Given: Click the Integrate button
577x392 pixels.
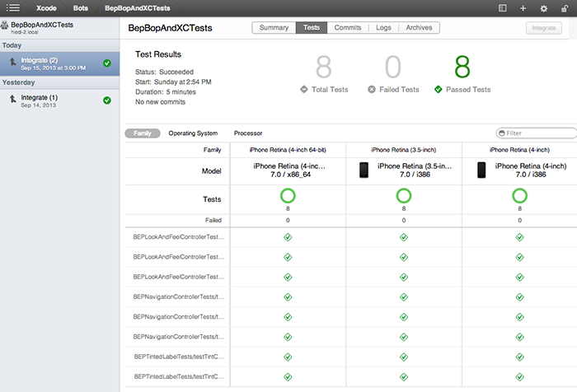Looking at the screenshot, I should pos(543,28).
